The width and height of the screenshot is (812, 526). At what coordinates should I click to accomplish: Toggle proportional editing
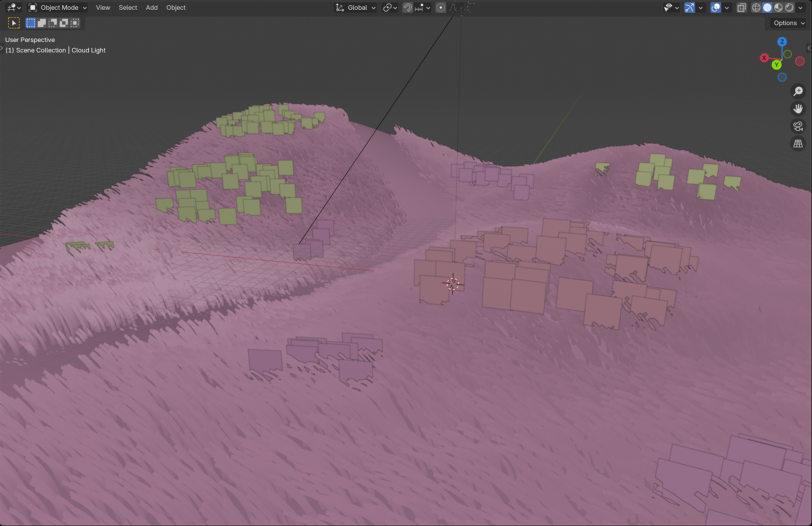pyautogui.click(x=441, y=8)
